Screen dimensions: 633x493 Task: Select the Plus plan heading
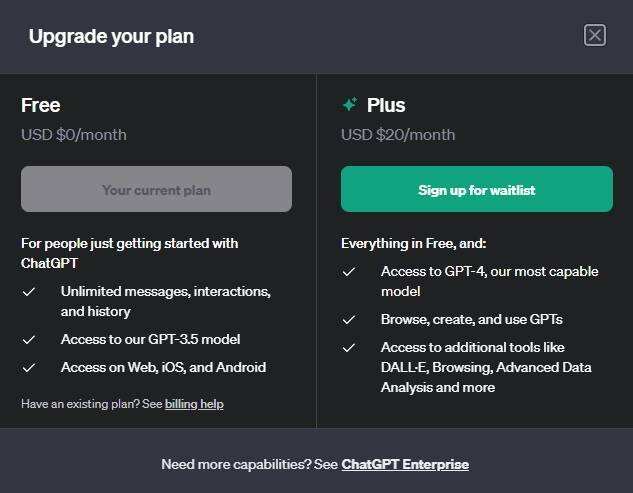click(386, 105)
